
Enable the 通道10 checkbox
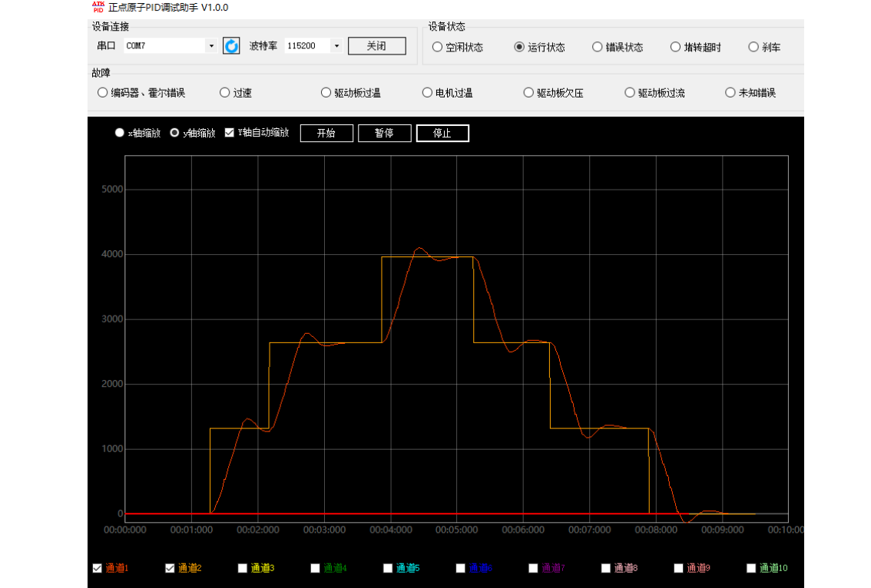pos(752,568)
